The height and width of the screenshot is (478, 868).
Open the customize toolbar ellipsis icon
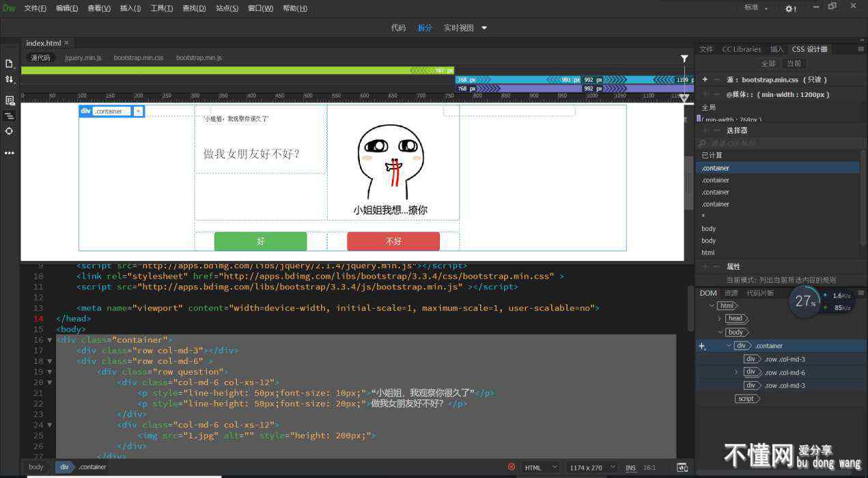9,153
